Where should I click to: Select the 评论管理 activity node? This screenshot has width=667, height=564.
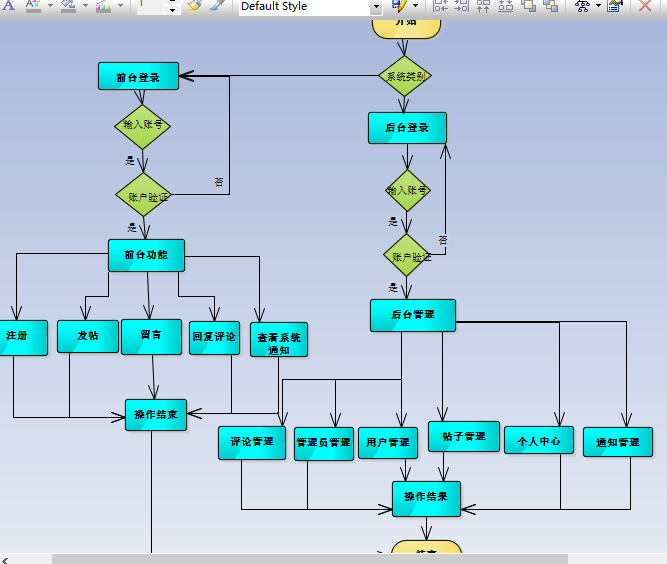pyautogui.click(x=252, y=443)
